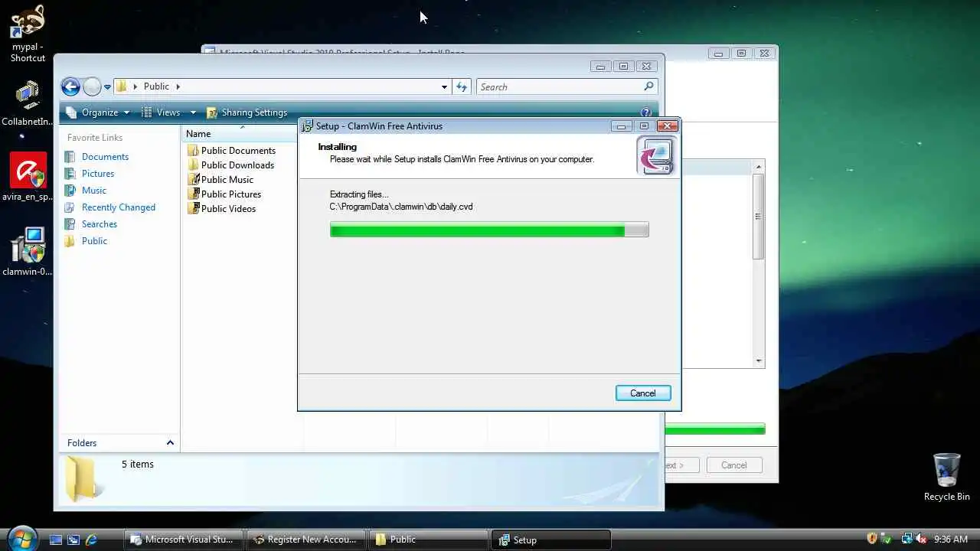Click the network tray icon
This screenshot has height=551, width=980.
[x=907, y=540]
